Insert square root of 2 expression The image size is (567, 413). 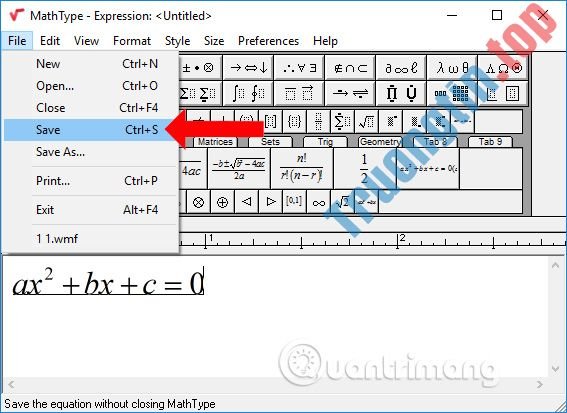point(342,202)
